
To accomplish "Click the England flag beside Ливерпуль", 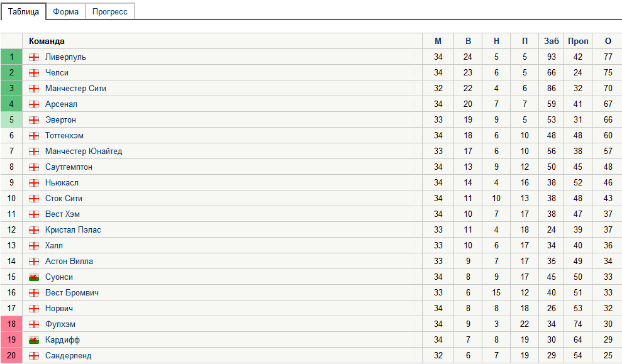I will (x=34, y=57).
